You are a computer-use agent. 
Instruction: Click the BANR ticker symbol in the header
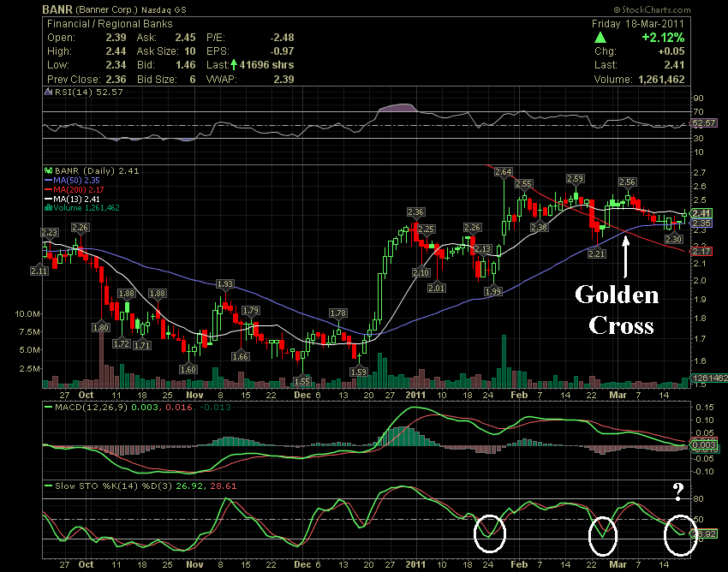click(x=57, y=9)
